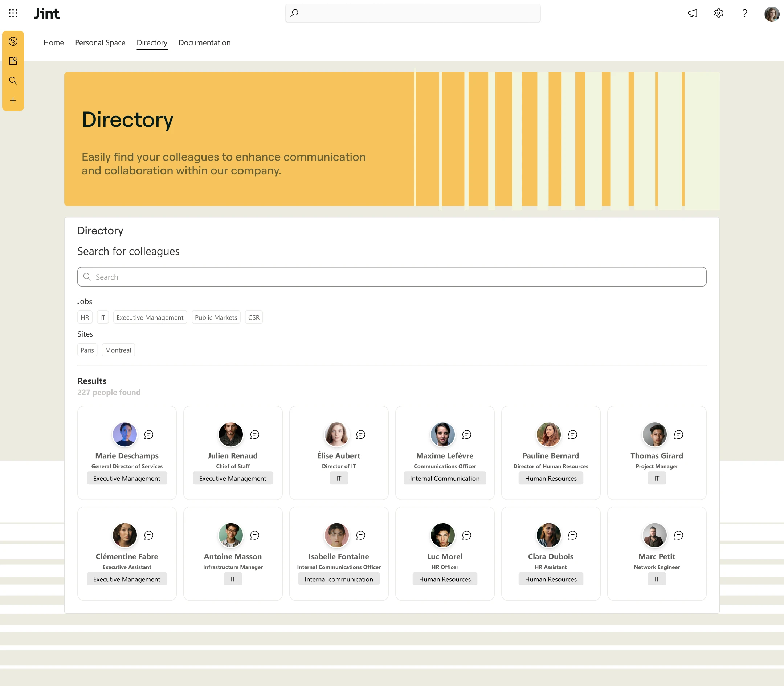Enable the Public Markets job filter
This screenshot has width=784, height=686.
coord(216,317)
